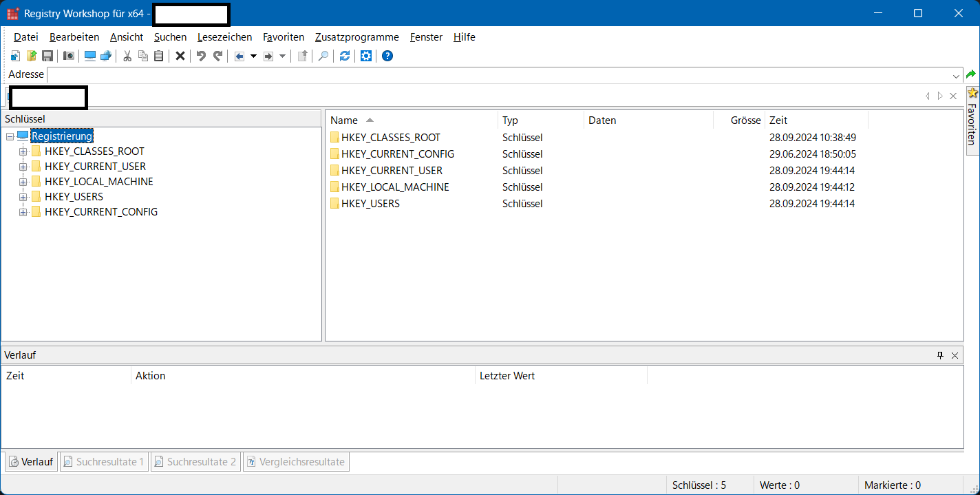This screenshot has width=980, height=495.
Task: Open the Lesezeichen menu
Action: [x=225, y=37]
